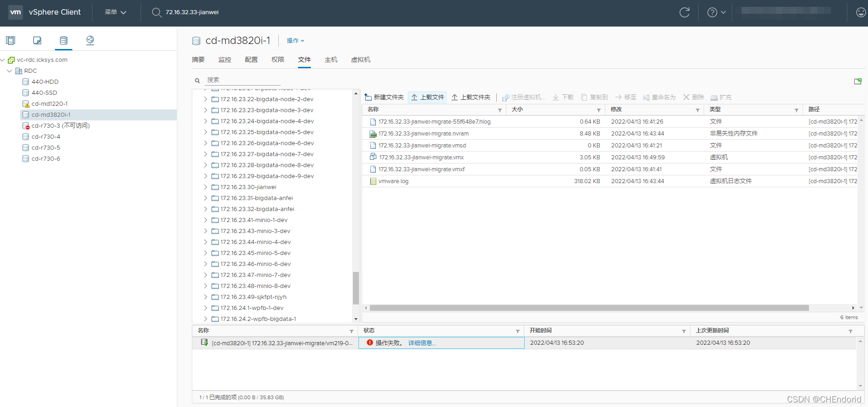Click the upload folder button
This screenshot has width=868, height=407.
[x=471, y=97]
